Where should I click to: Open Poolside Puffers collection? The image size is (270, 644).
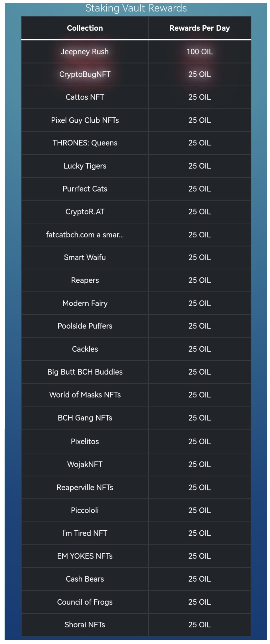pyautogui.click(x=85, y=326)
